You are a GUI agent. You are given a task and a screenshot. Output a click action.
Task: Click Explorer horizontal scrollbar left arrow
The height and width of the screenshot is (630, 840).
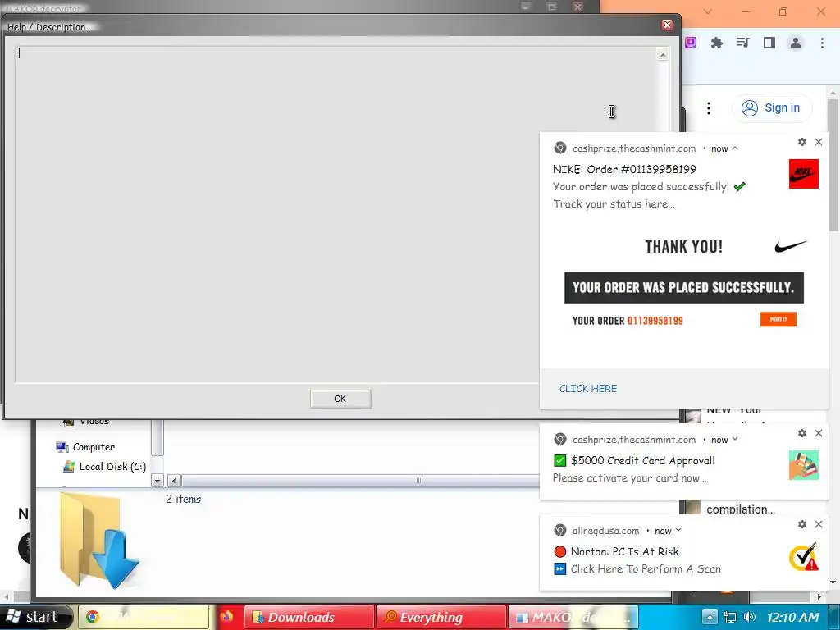[174, 481]
